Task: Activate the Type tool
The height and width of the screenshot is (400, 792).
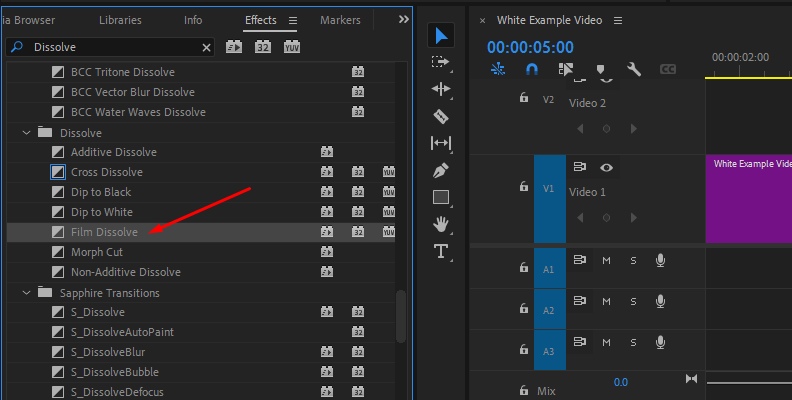Action: tap(441, 251)
